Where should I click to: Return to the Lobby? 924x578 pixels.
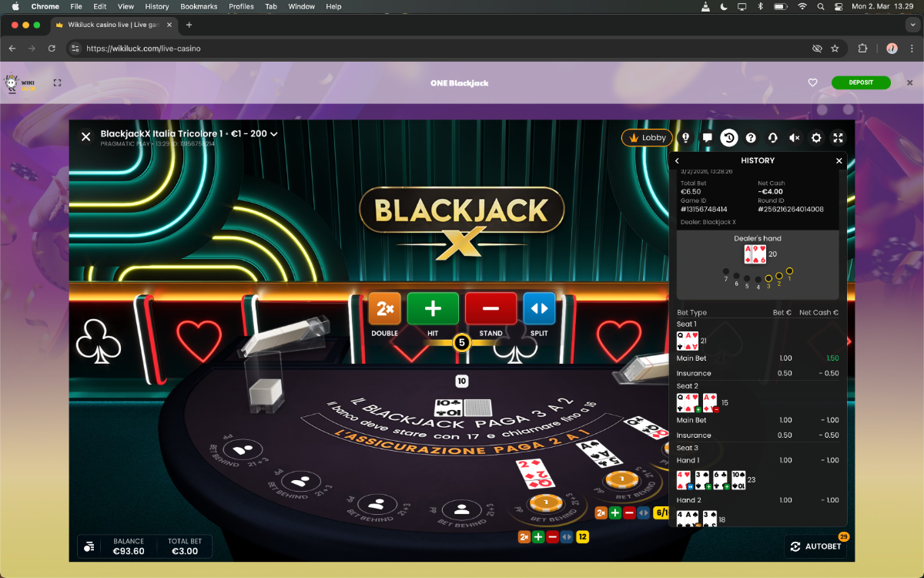coord(646,138)
